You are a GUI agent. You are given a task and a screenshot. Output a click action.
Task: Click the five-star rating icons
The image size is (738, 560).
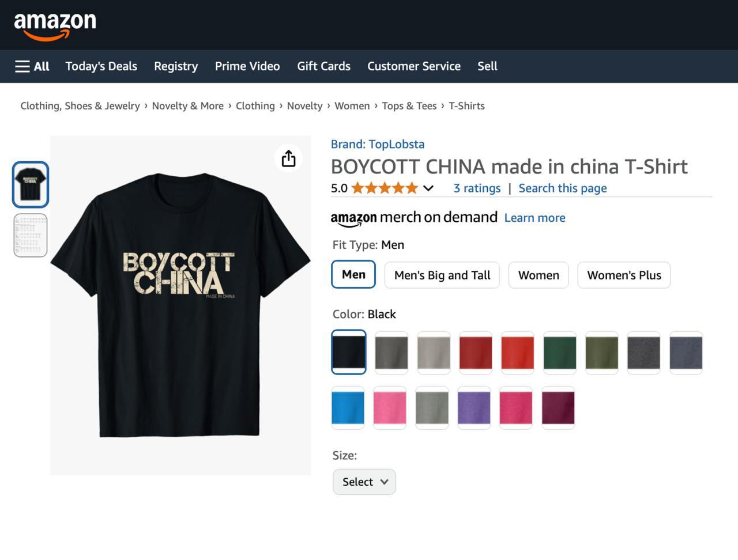click(385, 188)
